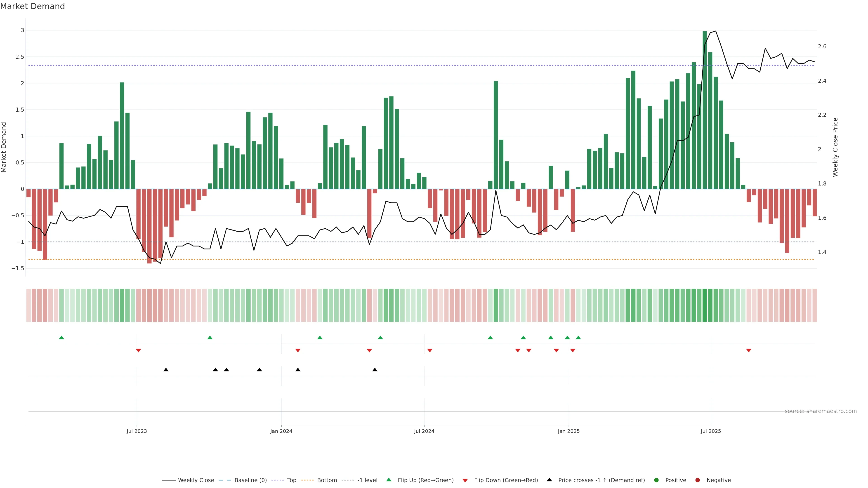Click the Market Demand chart title
Screen dimensions: 868x488
pyautogui.click(x=32, y=6)
